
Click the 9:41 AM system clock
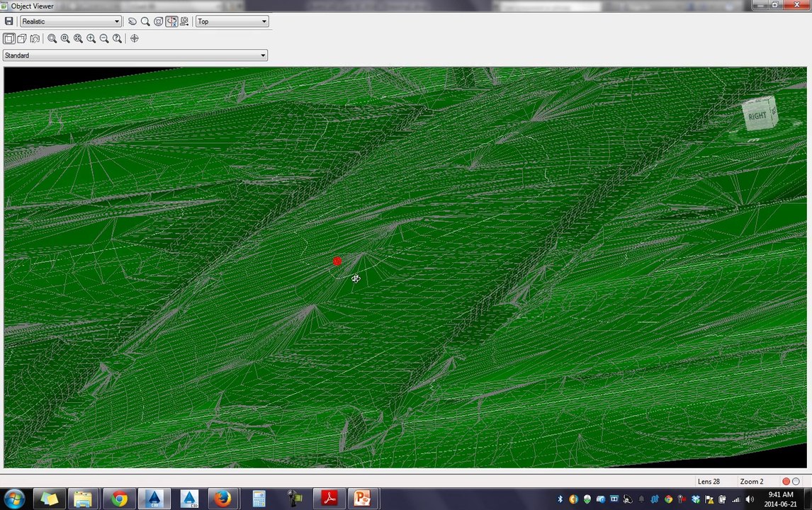[780, 495]
